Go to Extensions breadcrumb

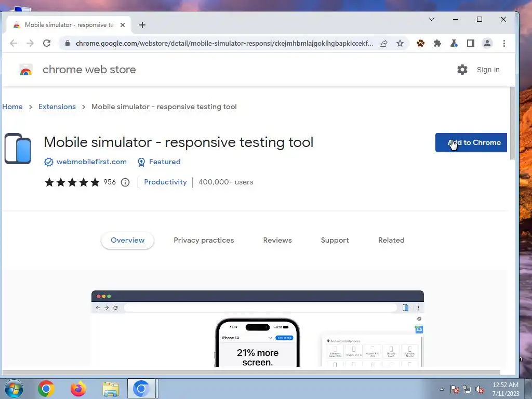pos(57,107)
